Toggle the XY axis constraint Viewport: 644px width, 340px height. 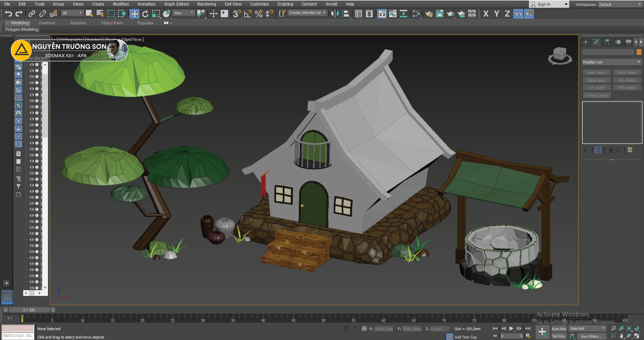pos(518,14)
